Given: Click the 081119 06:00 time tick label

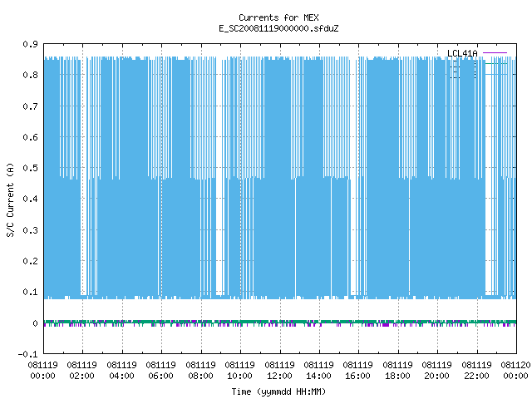Looking at the screenshot, I should pyautogui.click(x=160, y=371).
